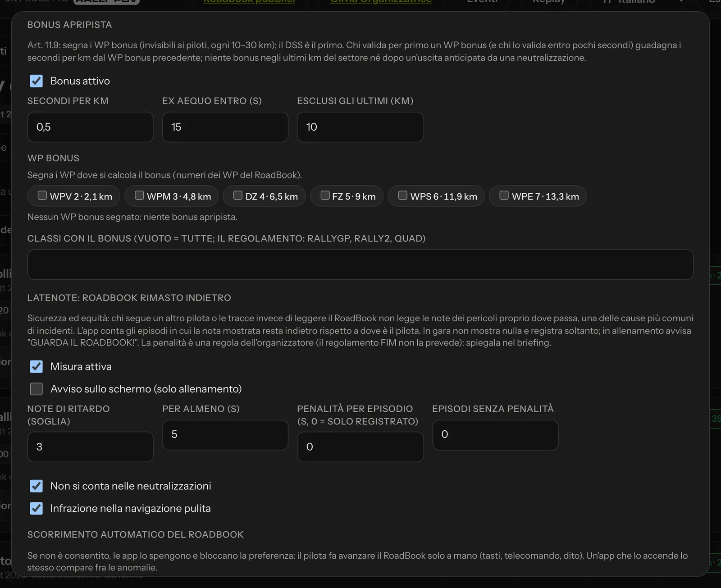The image size is (721, 588).
Task: Tick the DZ 4 · 6,5 km checkbox
Action: pos(238,195)
